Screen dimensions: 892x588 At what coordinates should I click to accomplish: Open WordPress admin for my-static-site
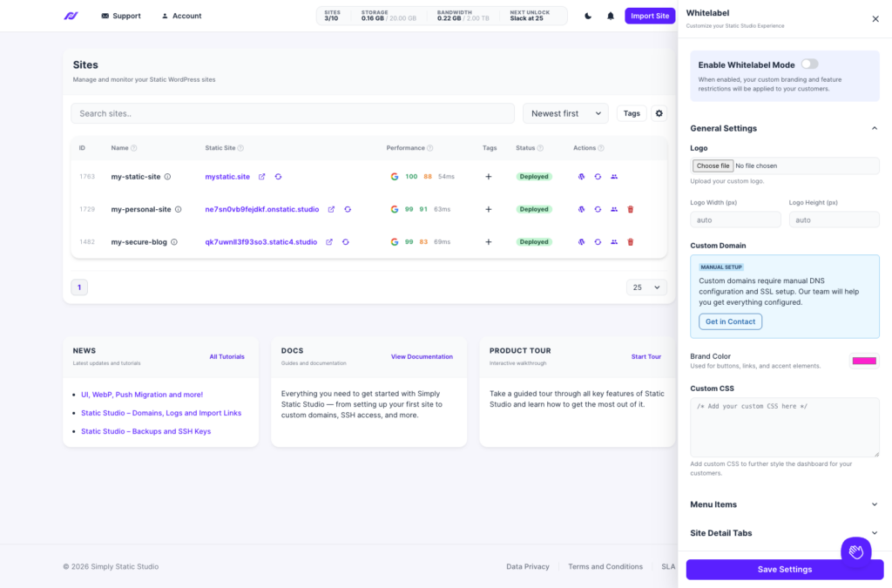click(x=581, y=176)
